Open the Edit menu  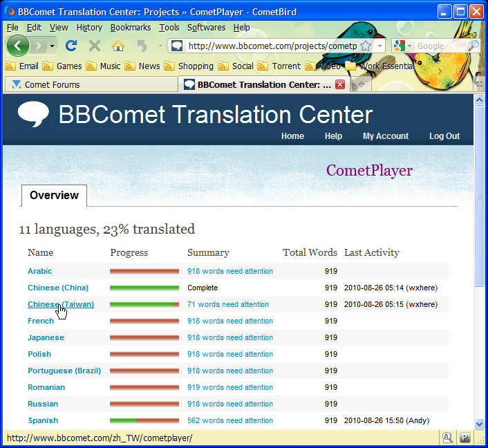[34, 28]
